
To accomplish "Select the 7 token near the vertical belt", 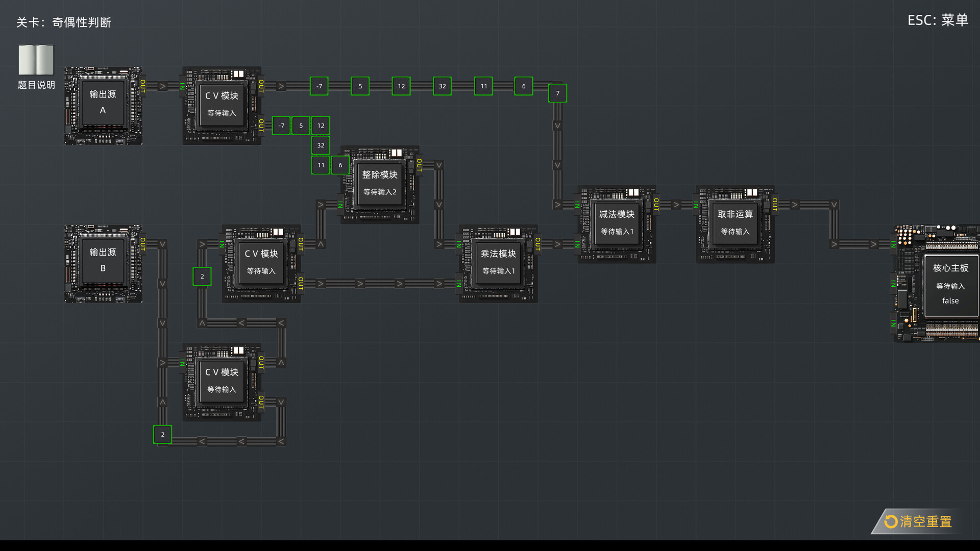I will 557,93.
